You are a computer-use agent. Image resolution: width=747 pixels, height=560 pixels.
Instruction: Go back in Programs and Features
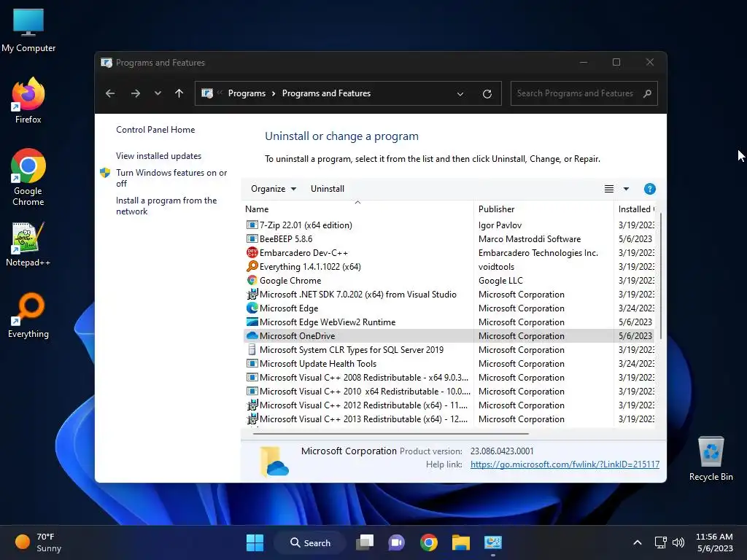tap(110, 93)
